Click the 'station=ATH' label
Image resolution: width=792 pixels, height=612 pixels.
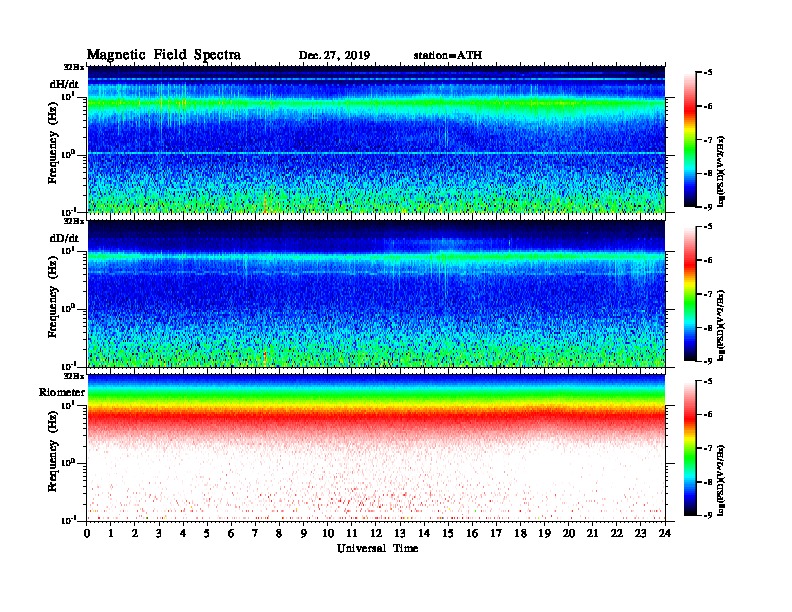tap(448, 55)
